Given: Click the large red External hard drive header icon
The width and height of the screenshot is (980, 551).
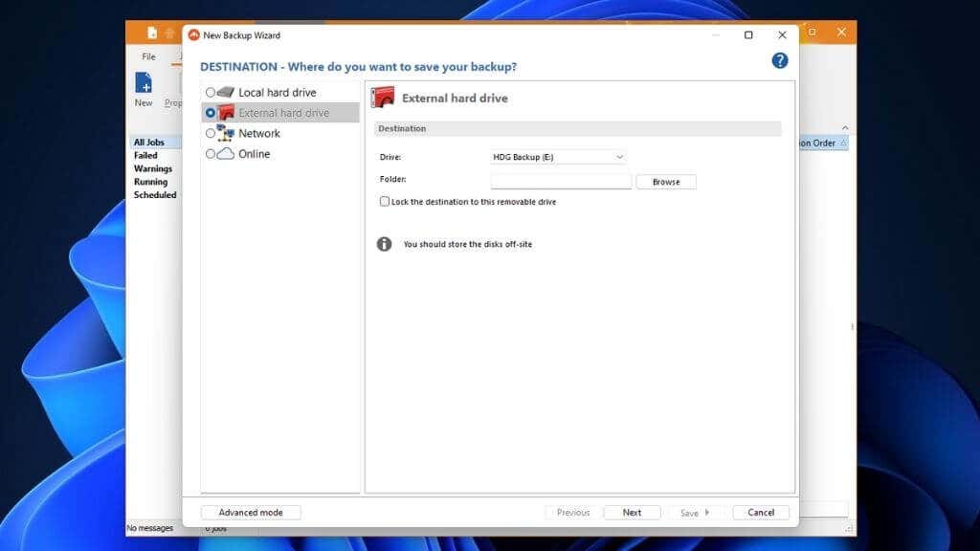Looking at the screenshot, I should (x=383, y=98).
